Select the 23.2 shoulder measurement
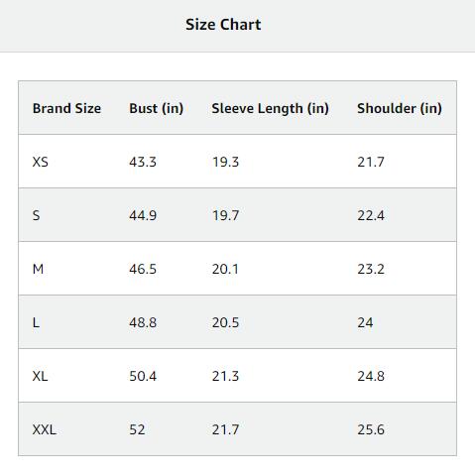The height and width of the screenshot is (476, 475). [x=371, y=269]
